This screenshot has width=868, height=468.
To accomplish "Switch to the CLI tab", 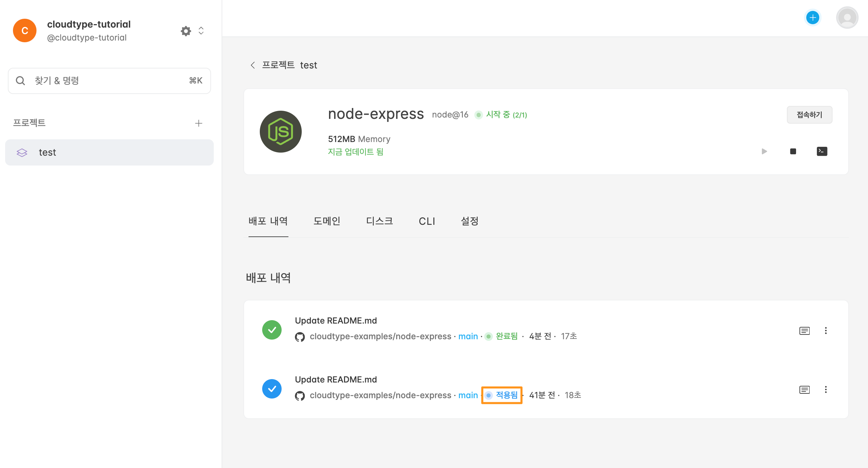I will tap(427, 221).
